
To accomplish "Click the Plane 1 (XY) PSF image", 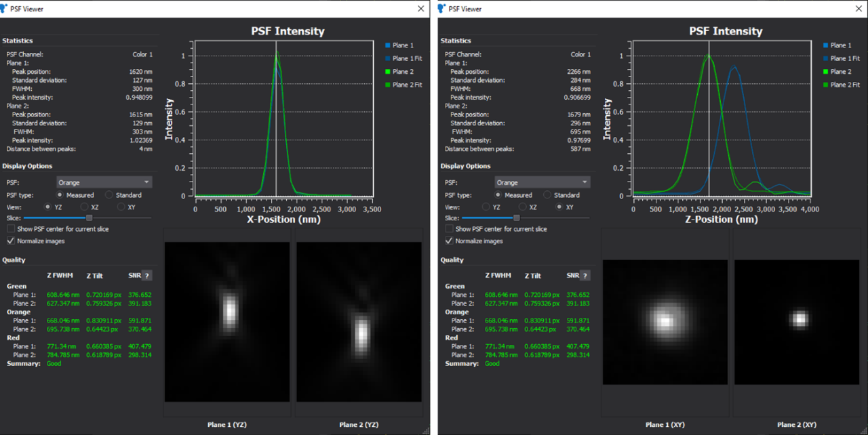I will click(665, 322).
